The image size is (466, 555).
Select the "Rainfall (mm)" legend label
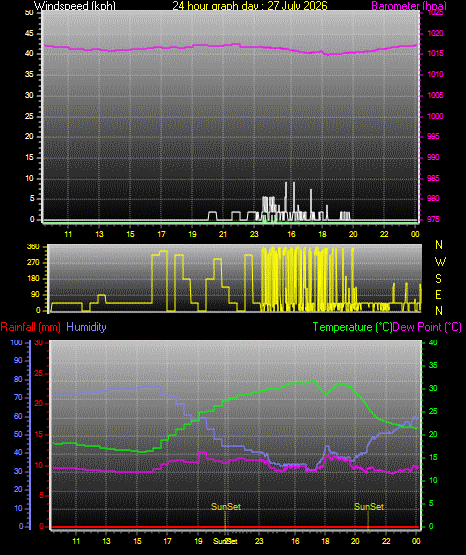coord(30,327)
